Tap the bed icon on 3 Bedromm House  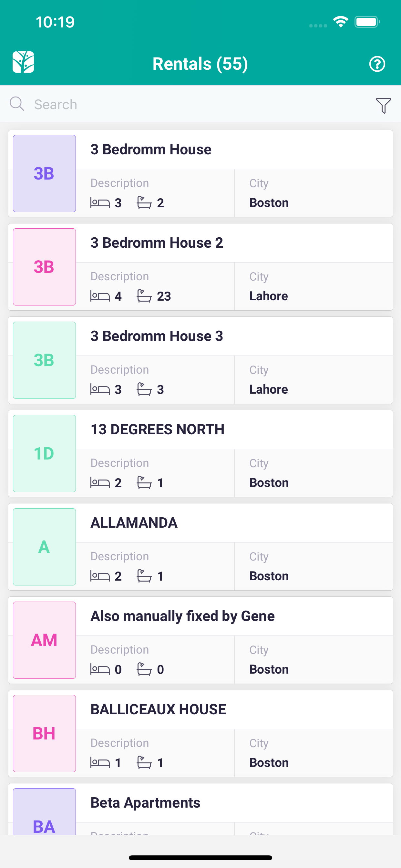click(x=100, y=203)
